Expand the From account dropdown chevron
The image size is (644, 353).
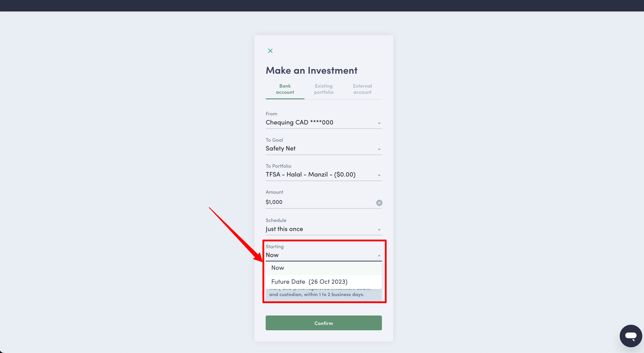coord(379,123)
